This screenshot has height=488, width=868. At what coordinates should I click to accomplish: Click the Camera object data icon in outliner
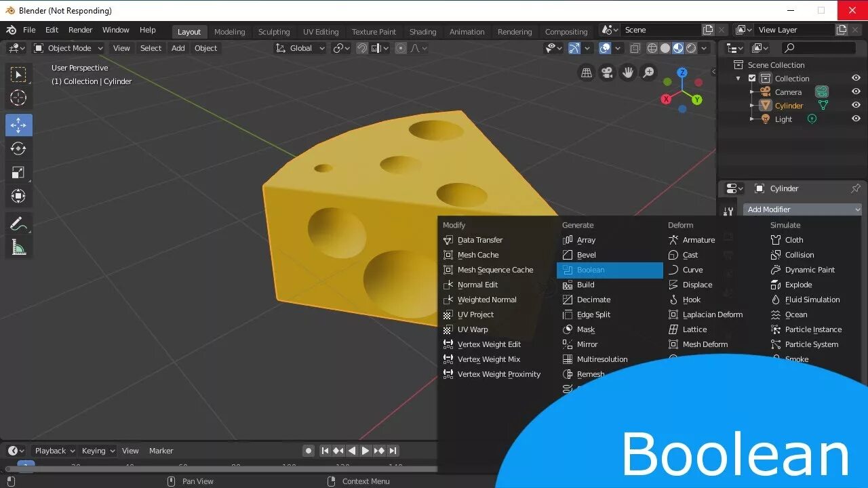point(822,91)
